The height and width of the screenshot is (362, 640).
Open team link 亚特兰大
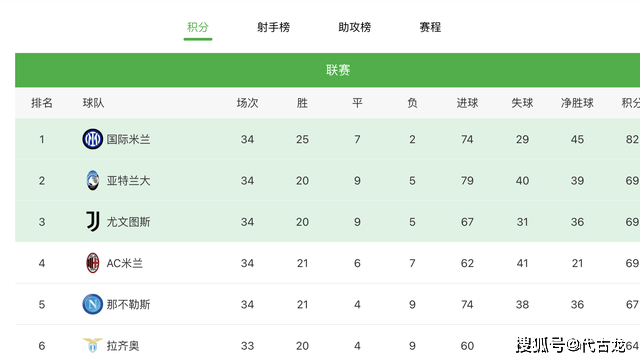point(129,181)
